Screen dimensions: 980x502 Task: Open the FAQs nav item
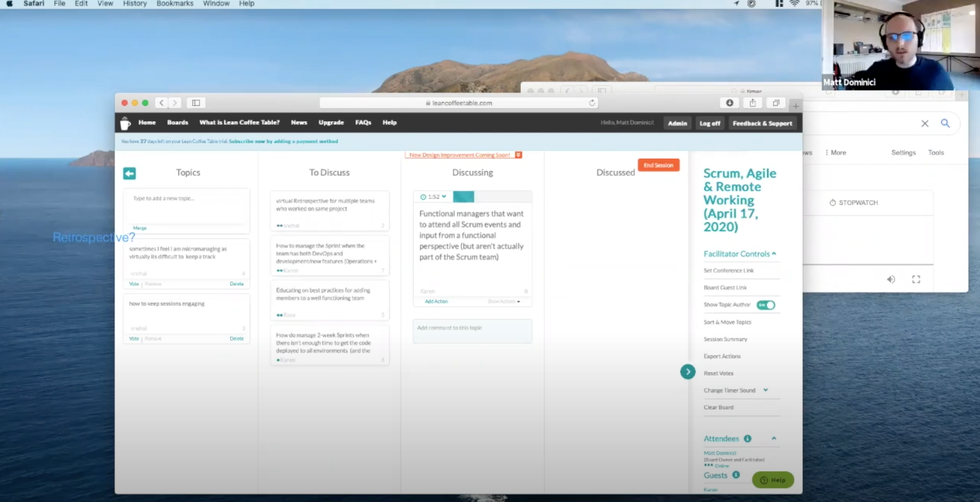pos(363,122)
